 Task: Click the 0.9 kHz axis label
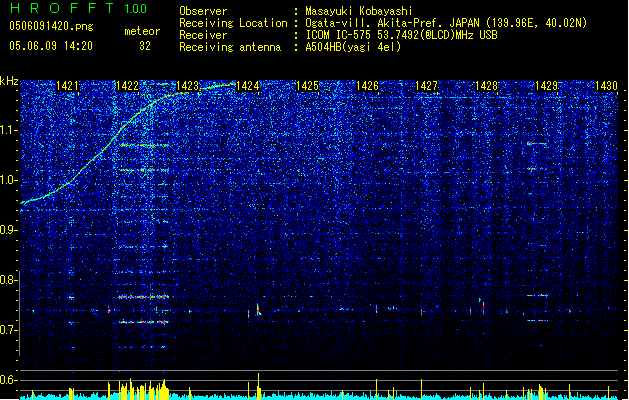[8, 230]
